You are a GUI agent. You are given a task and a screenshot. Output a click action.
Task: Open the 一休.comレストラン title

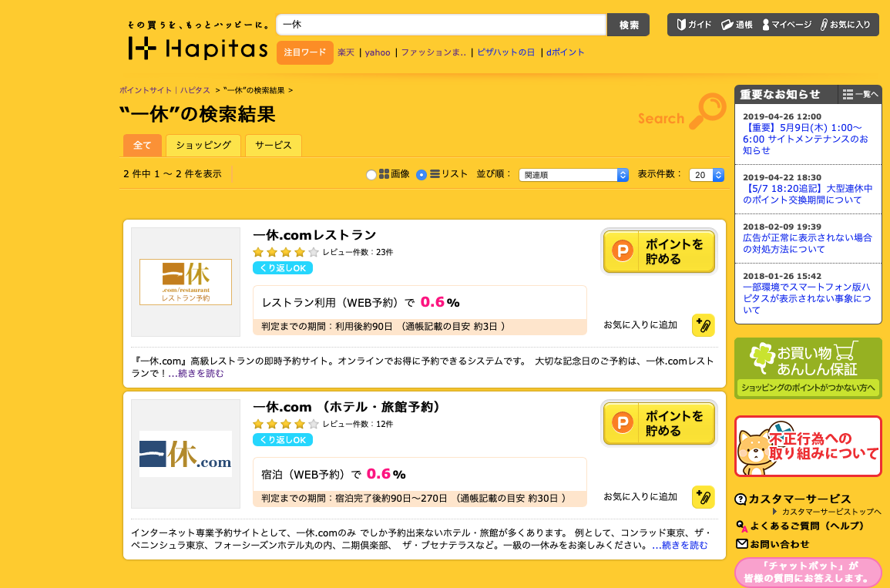click(314, 235)
